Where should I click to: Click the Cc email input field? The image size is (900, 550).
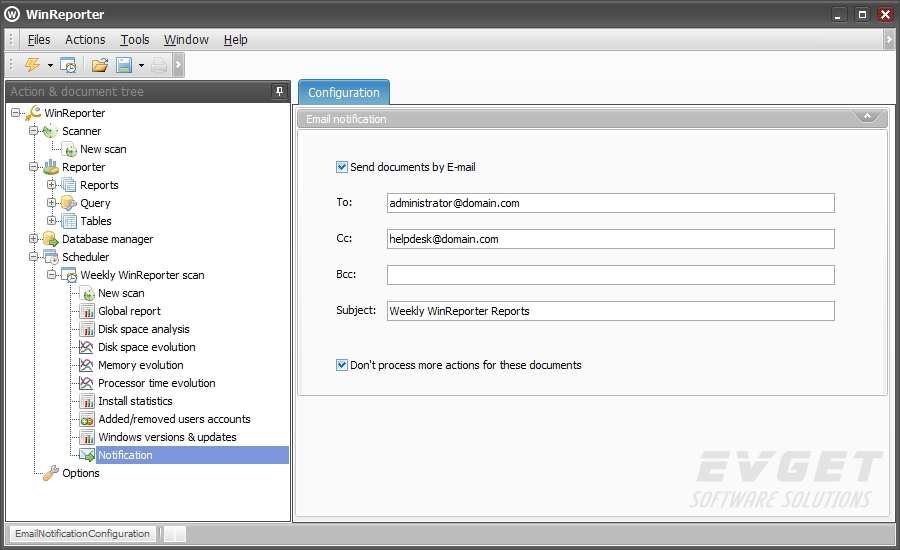click(611, 239)
